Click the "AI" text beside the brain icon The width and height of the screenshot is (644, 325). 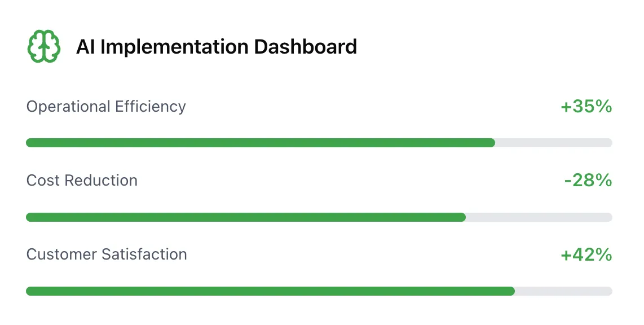pos(86,46)
